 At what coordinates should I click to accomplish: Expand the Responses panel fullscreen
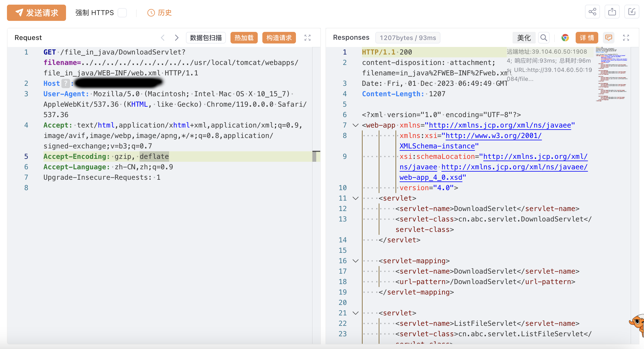pos(626,38)
